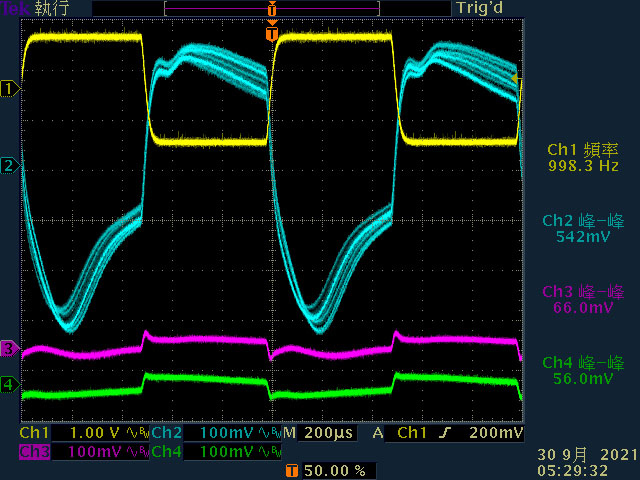Click the record view bar at top
This screenshot has width=640, height=480.
pos(272,8)
